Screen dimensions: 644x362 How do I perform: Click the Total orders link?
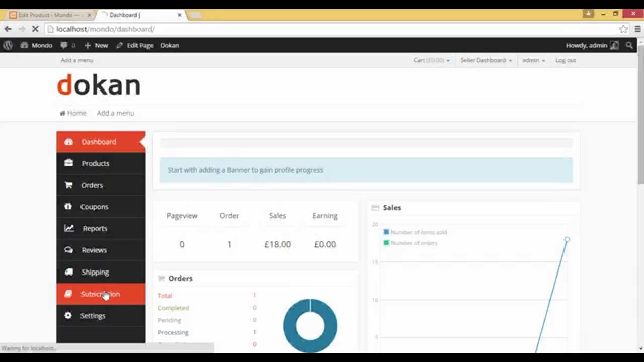[x=165, y=295]
